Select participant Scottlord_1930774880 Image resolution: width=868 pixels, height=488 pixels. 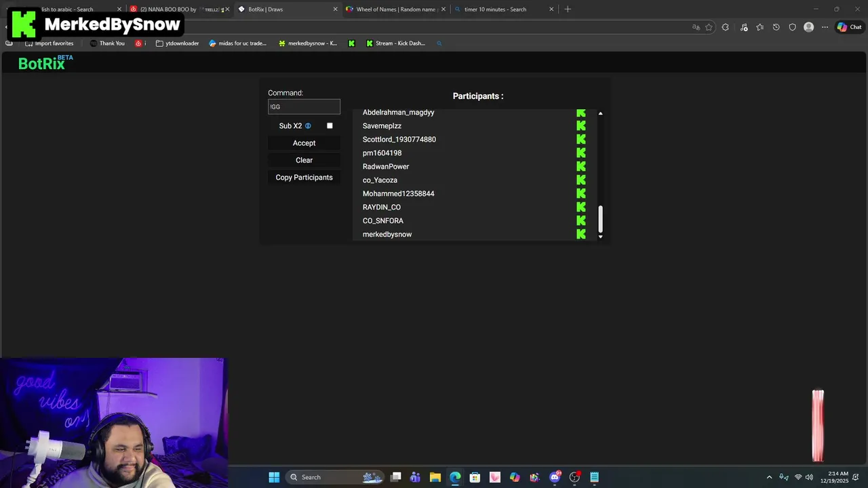399,140
